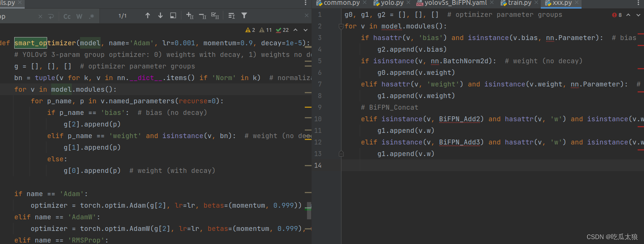
Task: Jump to previous error in xxx.py editor
Action: [x=628, y=15]
